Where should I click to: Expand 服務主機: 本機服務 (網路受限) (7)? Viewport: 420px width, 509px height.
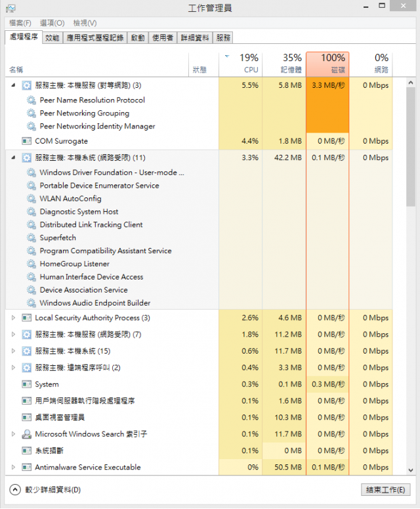pyautogui.click(x=13, y=334)
